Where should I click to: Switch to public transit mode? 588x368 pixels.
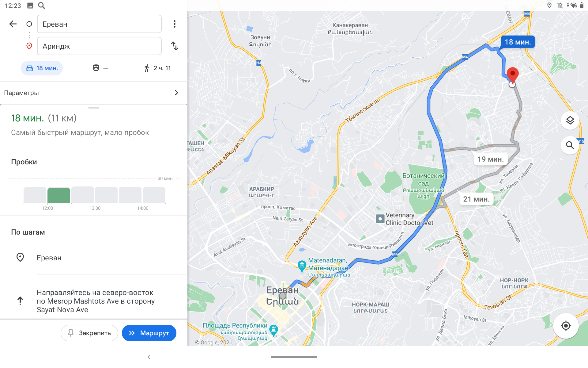click(x=101, y=68)
